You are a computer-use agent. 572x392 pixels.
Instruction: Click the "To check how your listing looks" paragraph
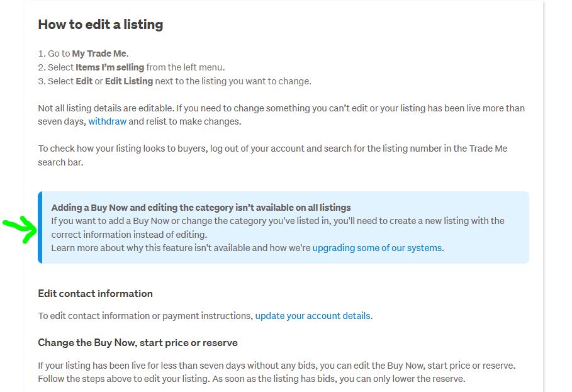coord(189,148)
